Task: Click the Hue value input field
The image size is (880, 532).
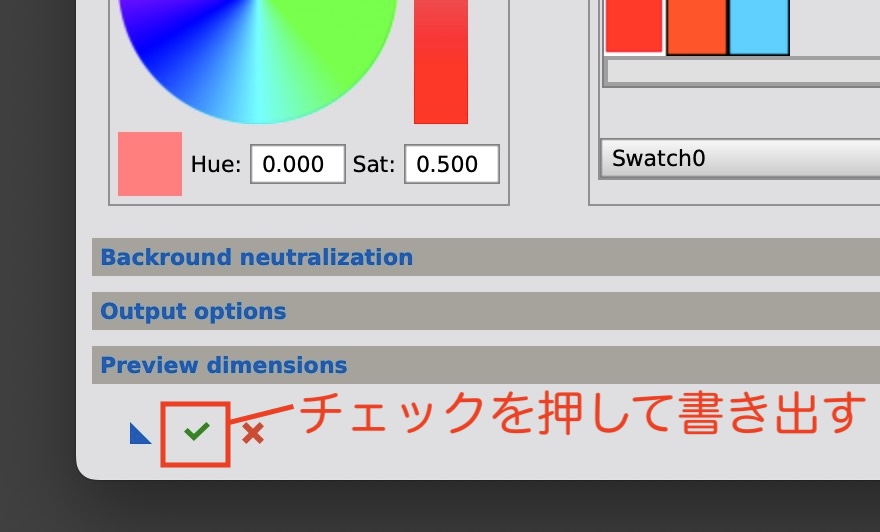Action: coord(297,164)
